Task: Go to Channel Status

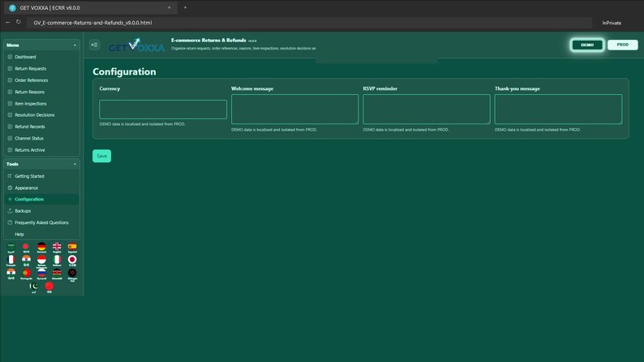Action: pos(41,139)
